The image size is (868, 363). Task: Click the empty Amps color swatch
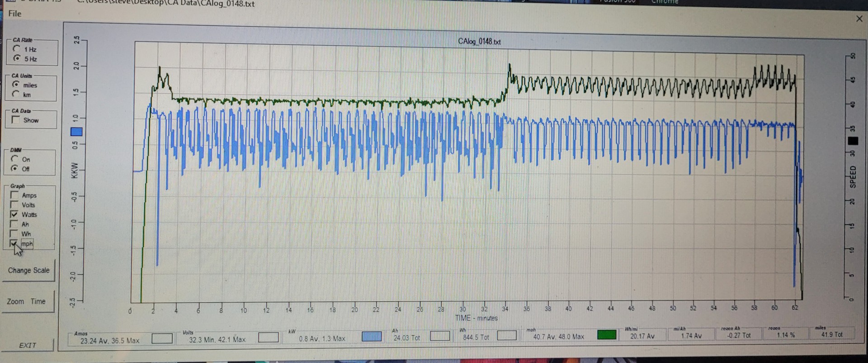click(162, 338)
